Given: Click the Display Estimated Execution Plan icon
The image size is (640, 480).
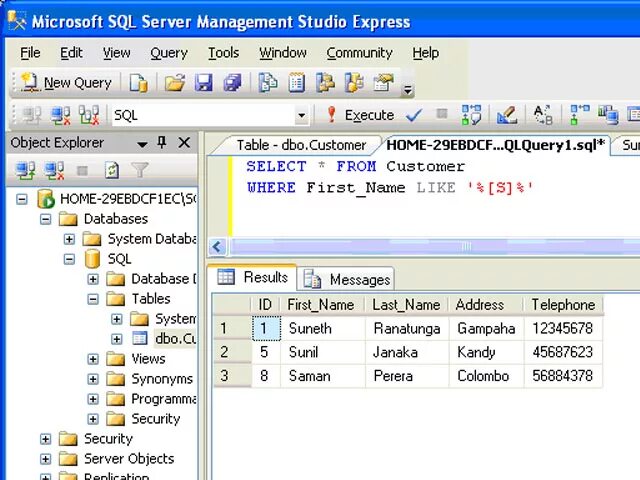Looking at the screenshot, I should pyautogui.click(x=471, y=115).
